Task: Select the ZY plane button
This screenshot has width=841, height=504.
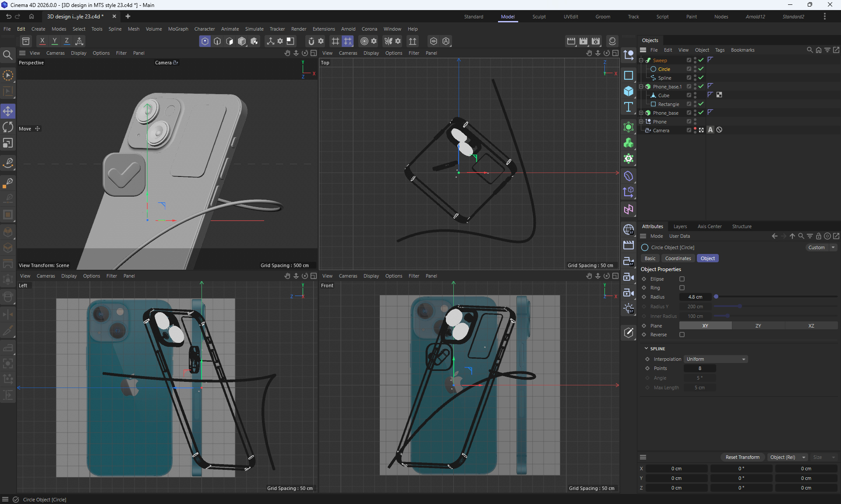Action: click(x=758, y=326)
